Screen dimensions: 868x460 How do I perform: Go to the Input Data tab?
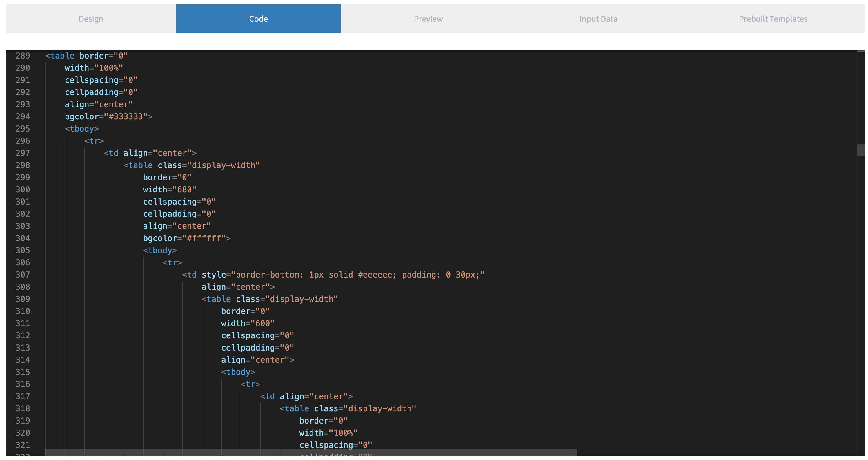[598, 19]
